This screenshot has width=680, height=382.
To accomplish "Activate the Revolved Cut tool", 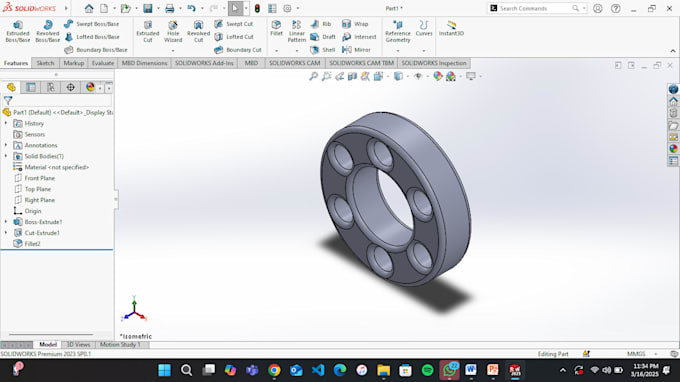I will (199, 31).
